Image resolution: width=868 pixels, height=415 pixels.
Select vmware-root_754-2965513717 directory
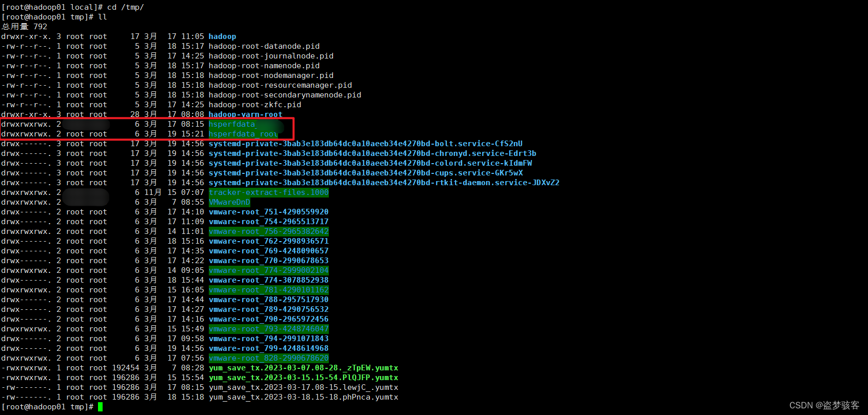[269, 222]
